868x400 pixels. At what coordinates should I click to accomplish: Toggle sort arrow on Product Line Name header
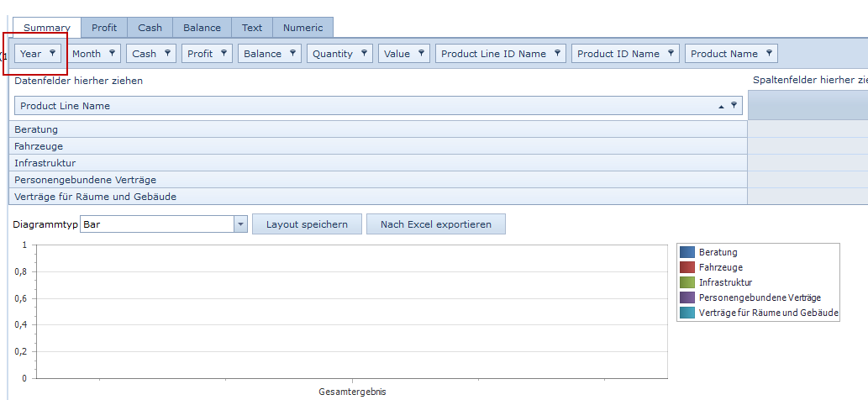pos(721,107)
